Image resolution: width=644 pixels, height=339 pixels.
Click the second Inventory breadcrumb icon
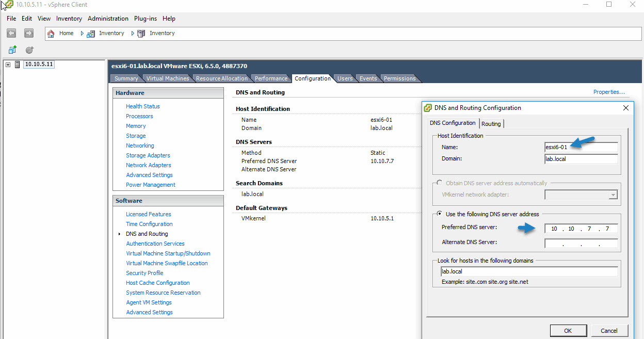click(x=141, y=34)
